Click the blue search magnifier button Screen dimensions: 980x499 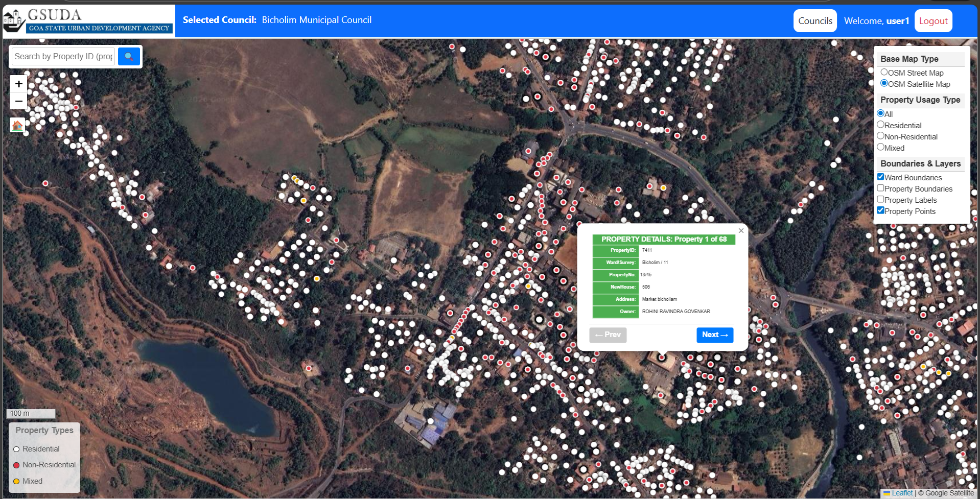pyautogui.click(x=129, y=56)
